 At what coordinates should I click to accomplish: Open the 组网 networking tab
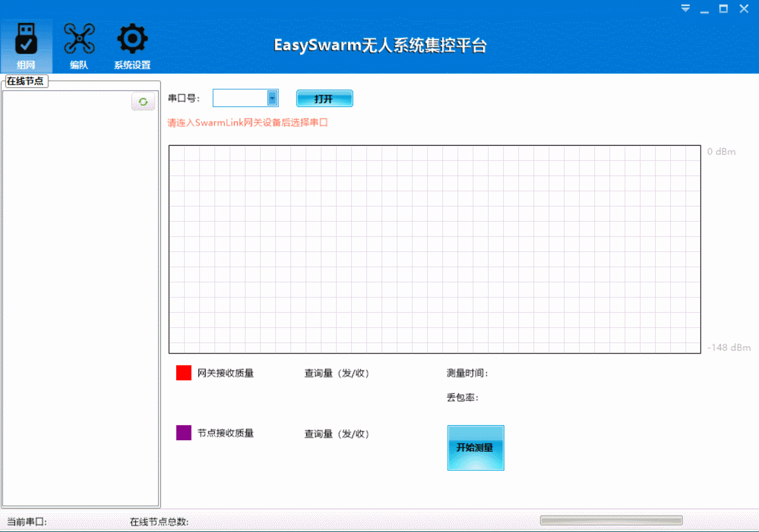(x=26, y=46)
